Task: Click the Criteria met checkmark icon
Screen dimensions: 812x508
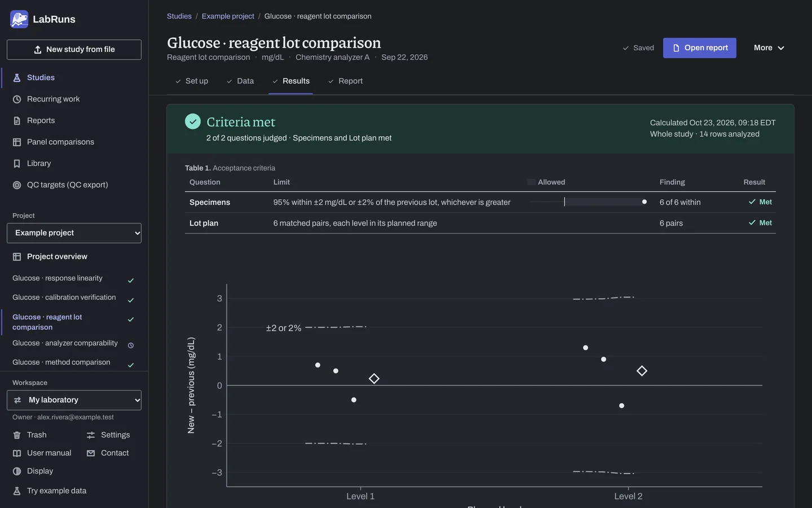Action: pyautogui.click(x=193, y=121)
